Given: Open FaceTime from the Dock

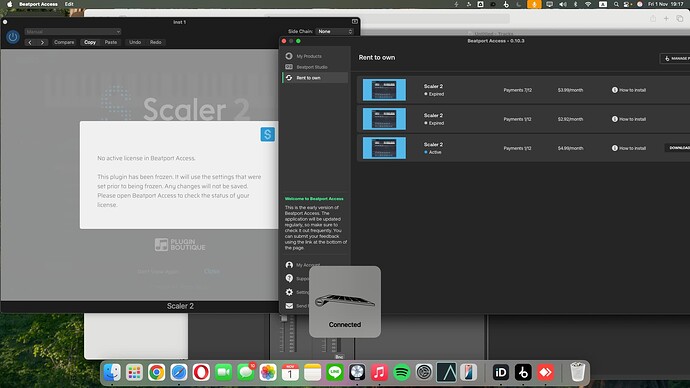Looking at the screenshot, I should click(224, 373).
